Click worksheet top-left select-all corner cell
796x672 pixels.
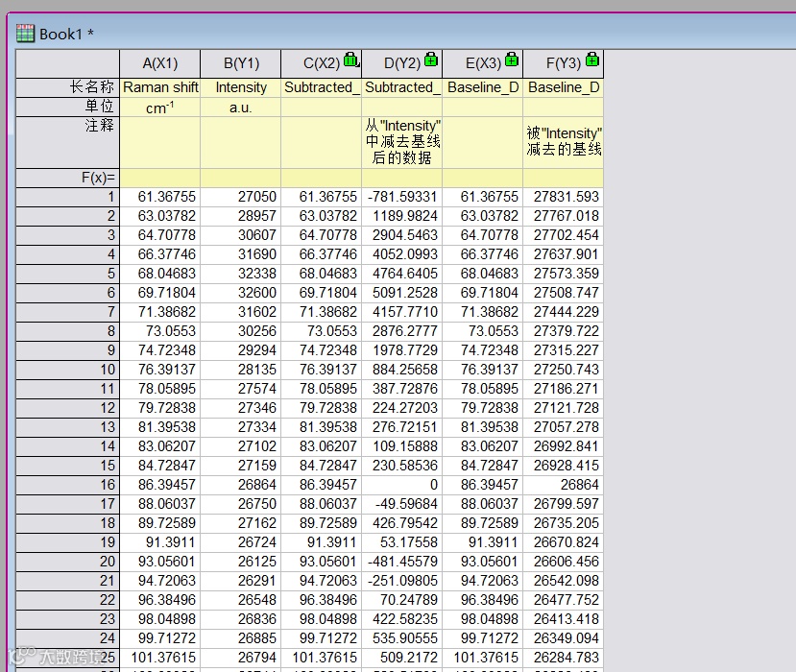tap(67, 63)
